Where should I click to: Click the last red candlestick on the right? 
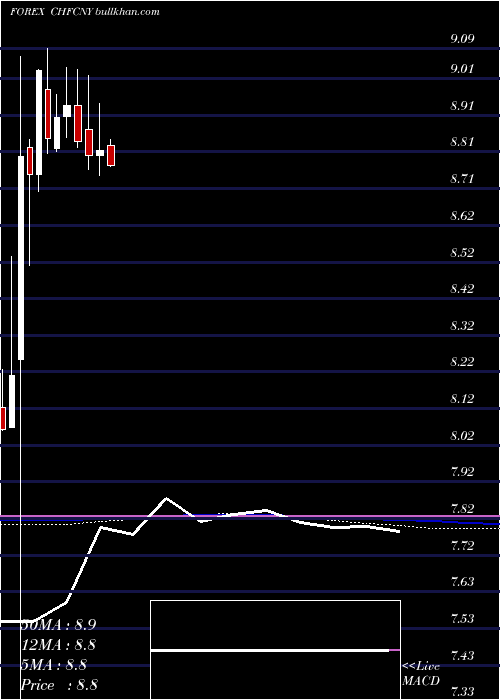[111, 155]
